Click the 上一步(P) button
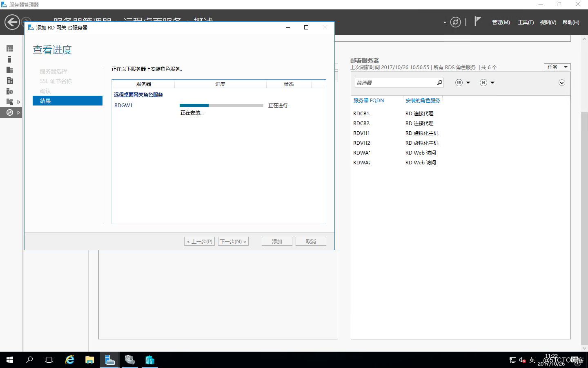The height and width of the screenshot is (368, 588). click(199, 241)
